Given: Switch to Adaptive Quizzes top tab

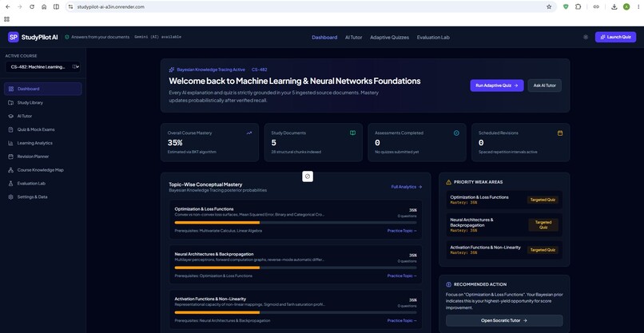Looking at the screenshot, I should click(389, 38).
